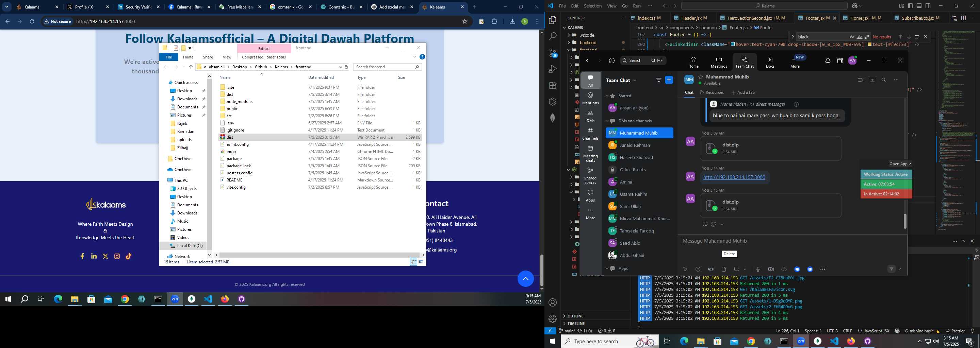Click the Open App button
The image size is (980, 348).
point(900,164)
